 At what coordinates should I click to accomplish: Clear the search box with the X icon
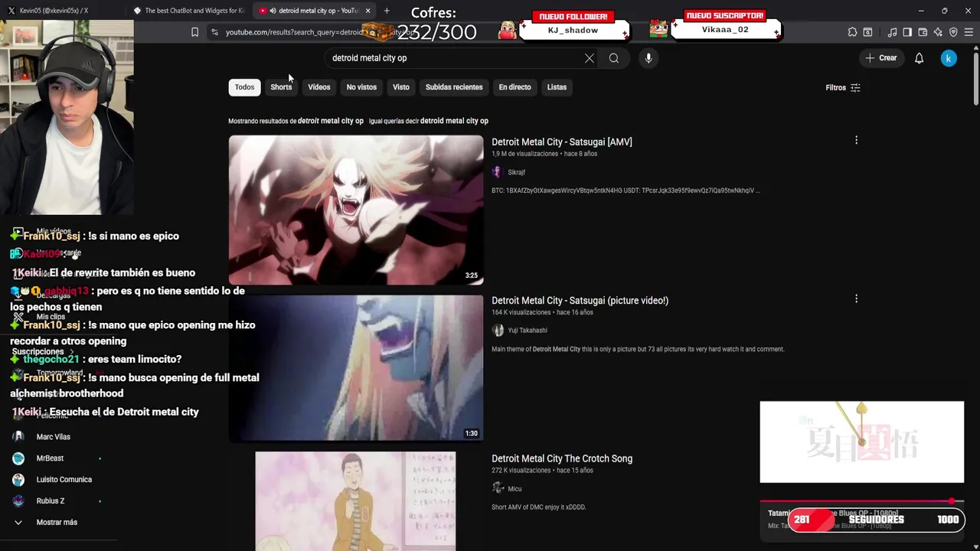tap(590, 58)
